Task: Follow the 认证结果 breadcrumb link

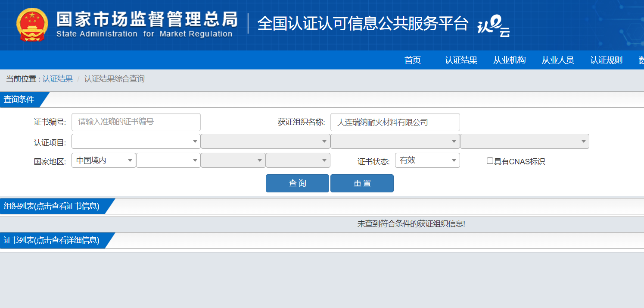Action: click(x=57, y=79)
